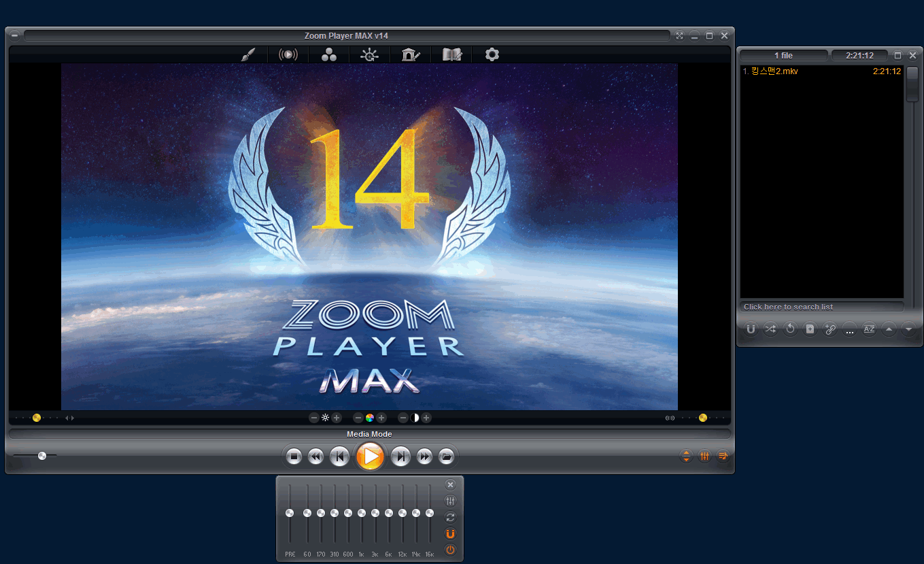The image size is (924, 564).
Task: Click the 600 Hz equalizer slider
Action: coord(348,513)
